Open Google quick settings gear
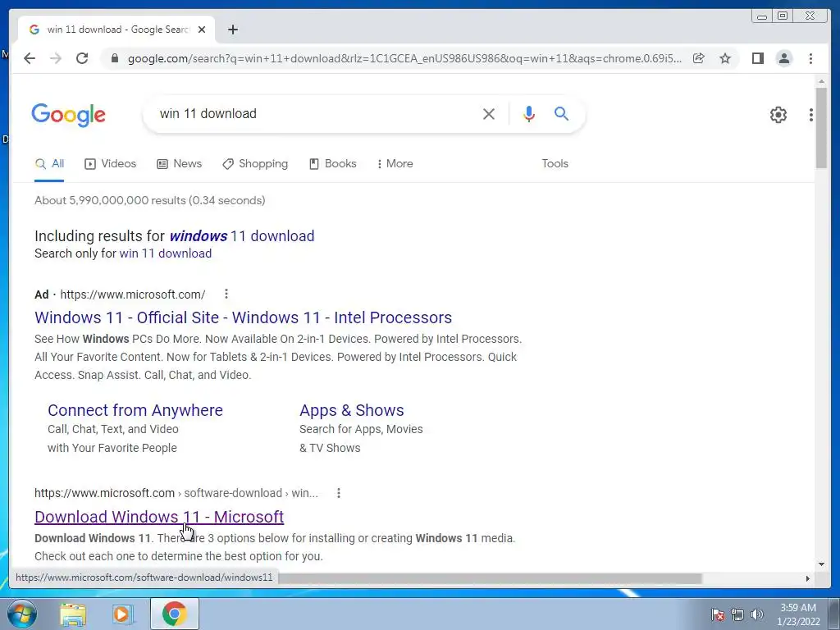The height and width of the screenshot is (630, 840). [x=778, y=114]
